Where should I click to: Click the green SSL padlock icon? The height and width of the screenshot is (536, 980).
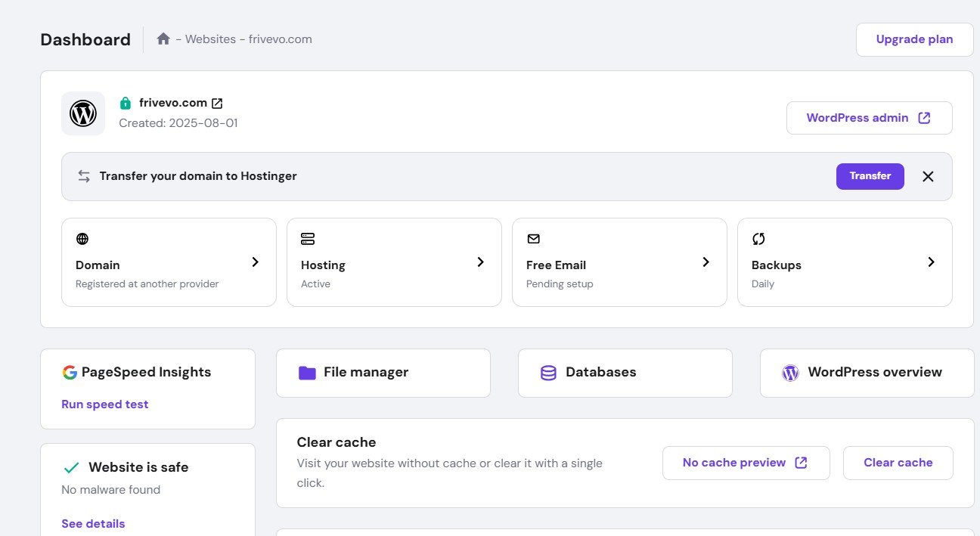tap(126, 103)
